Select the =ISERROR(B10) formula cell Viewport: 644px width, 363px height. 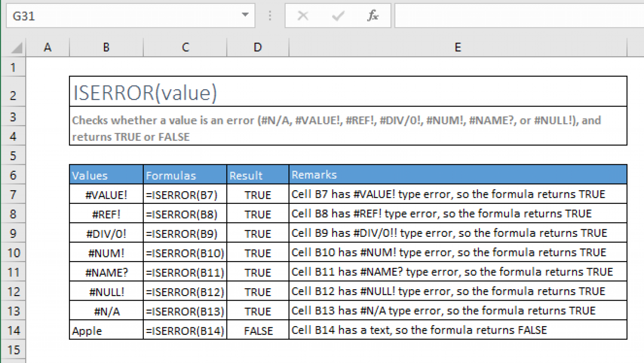pos(185,253)
